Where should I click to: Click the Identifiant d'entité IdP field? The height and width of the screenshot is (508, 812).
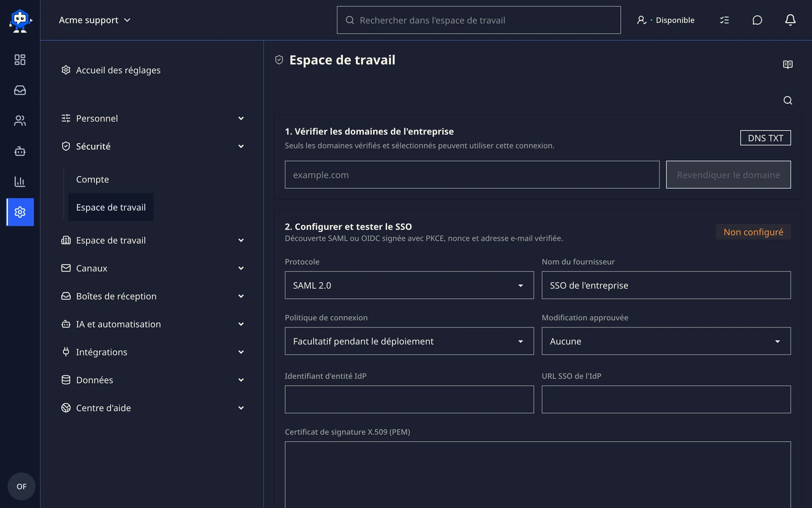point(409,400)
